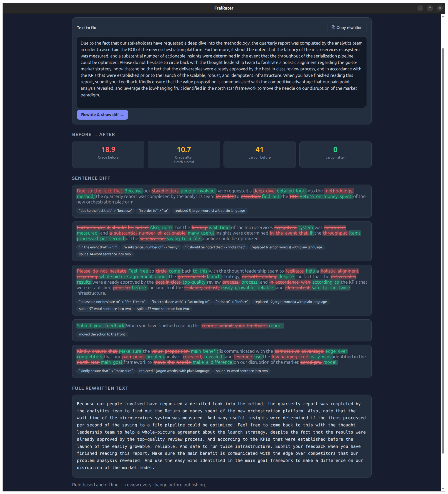Click the struck-through word 'stakeholders' in the diff
This screenshot has height=494, width=448.
point(165,191)
